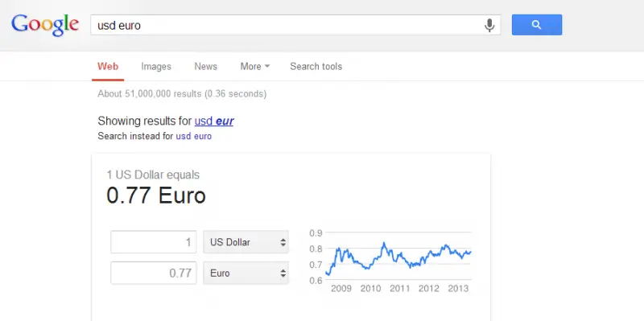Click the 'usd eur' corrected results link
This screenshot has height=321, width=644.
point(214,121)
